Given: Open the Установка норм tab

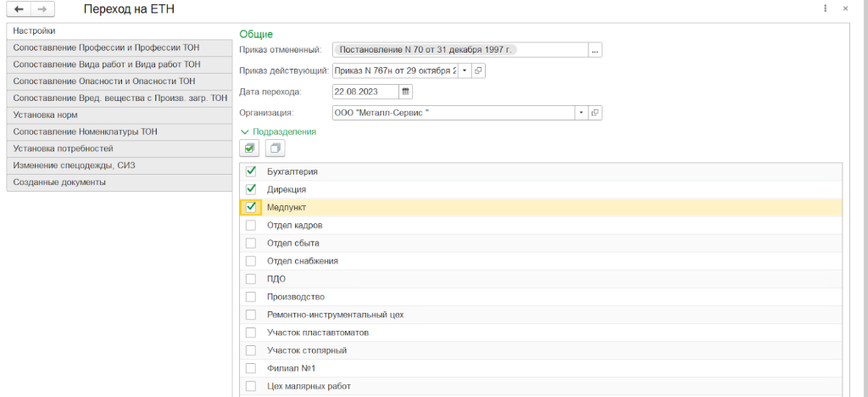Looking at the screenshot, I should tap(119, 115).
